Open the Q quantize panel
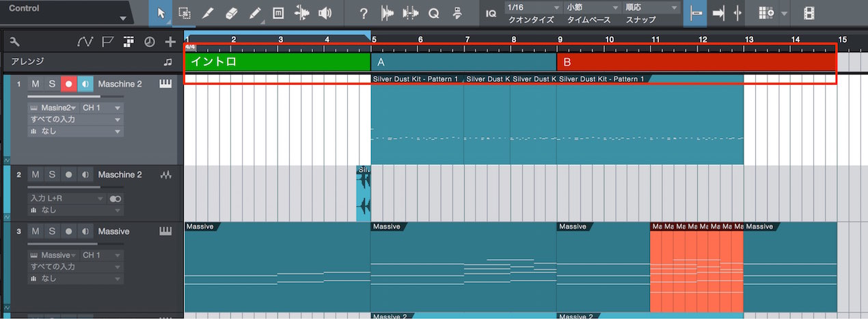The image size is (868, 319). [434, 13]
